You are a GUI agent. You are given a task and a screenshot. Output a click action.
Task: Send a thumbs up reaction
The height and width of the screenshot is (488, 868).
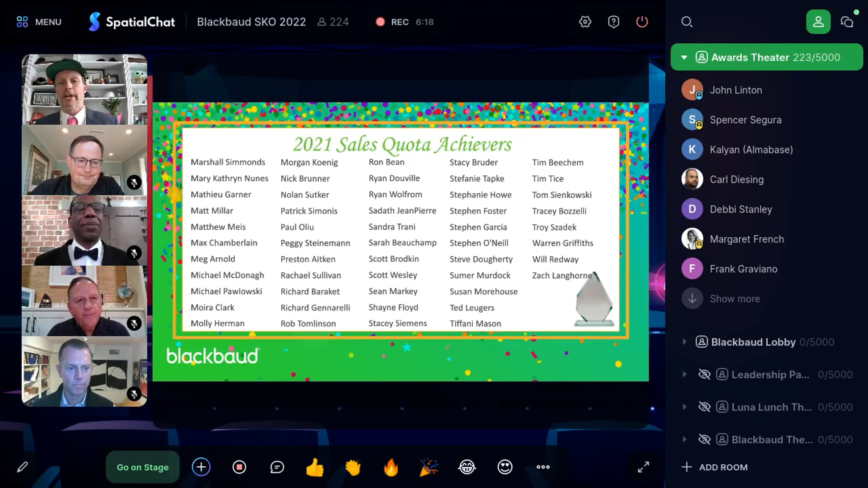tap(315, 467)
